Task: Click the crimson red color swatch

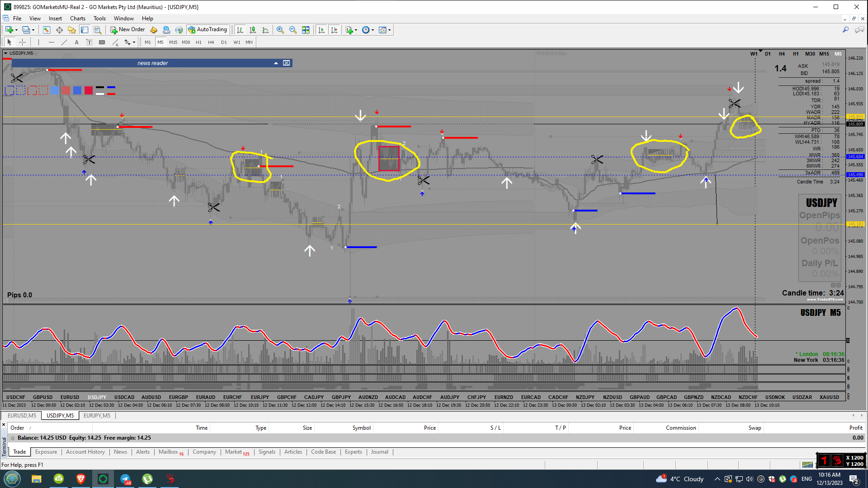Action: click(89, 90)
